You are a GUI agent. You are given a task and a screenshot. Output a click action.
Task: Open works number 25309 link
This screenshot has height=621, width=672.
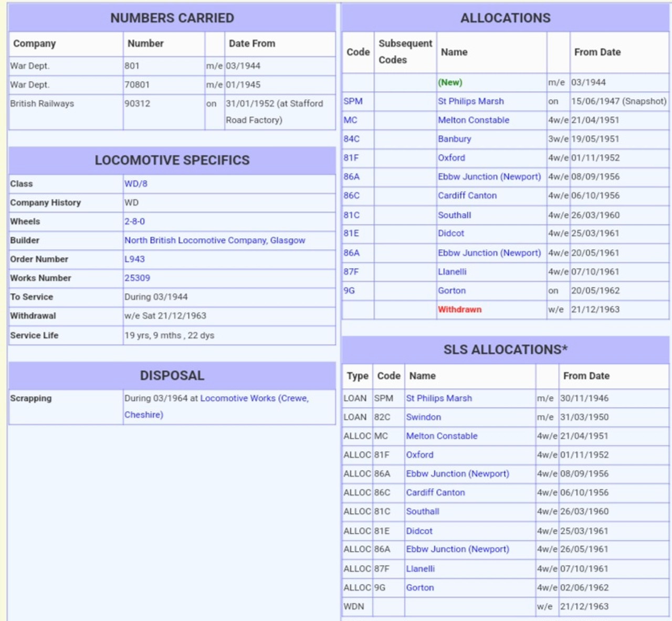tap(137, 278)
